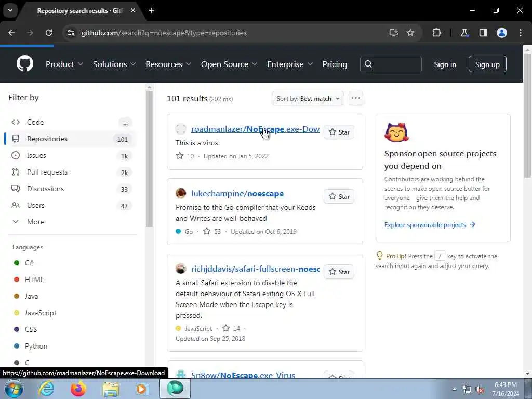The height and width of the screenshot is (399, 532).
Task: Open richjddavis/safari-fullscreen-noescape repository link
Action: (x=255, y=269)
